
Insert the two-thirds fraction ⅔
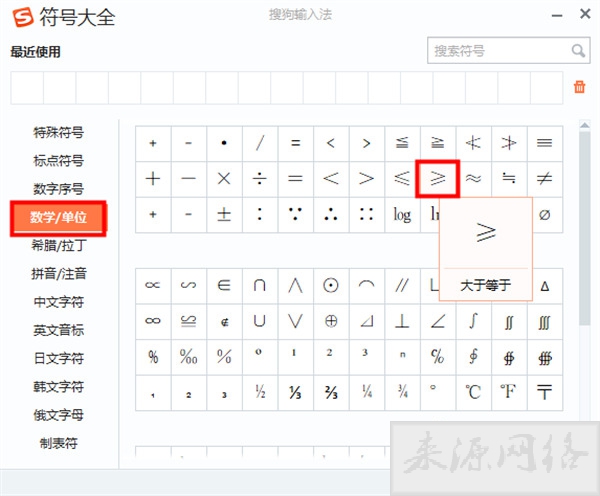click(331, 393)
